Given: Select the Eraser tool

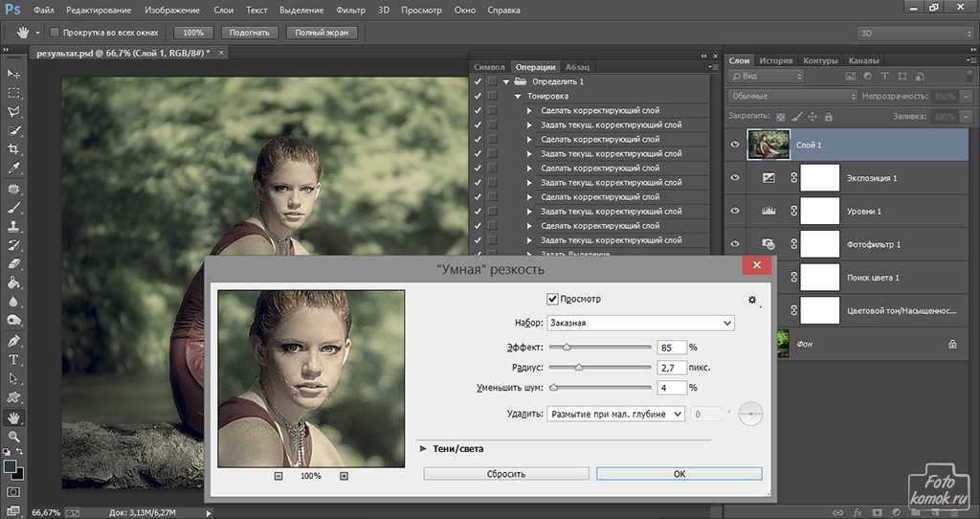Looking at the screenshot, I should tap(13, 264).
